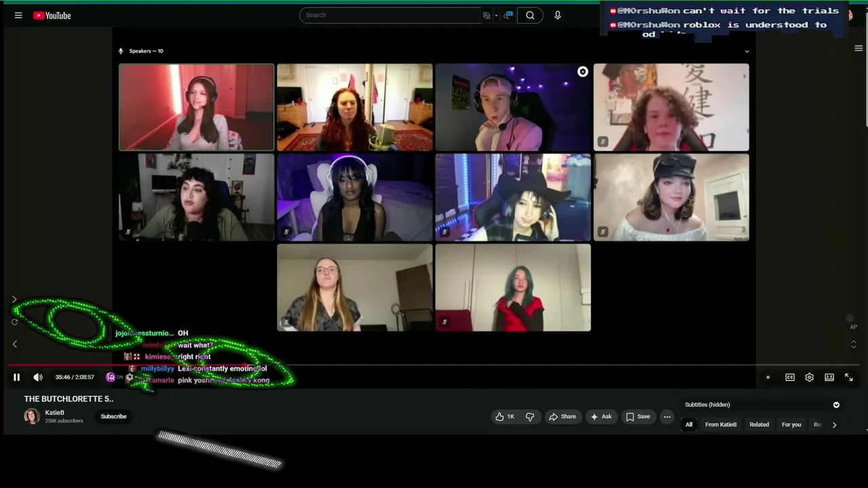Select the red-haired speaker tile with the rug
Screen dimensions: 868x488
355,107
